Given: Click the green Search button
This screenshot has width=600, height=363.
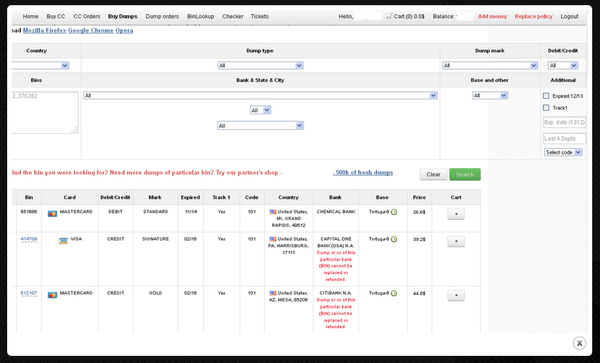Looking at the screenshot, I should (465, 174).
